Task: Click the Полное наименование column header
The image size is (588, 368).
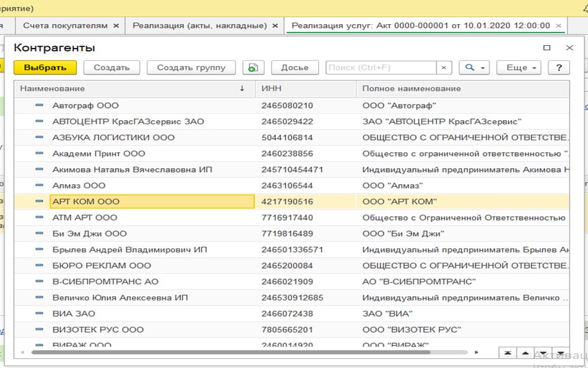Action: point(463,88)
